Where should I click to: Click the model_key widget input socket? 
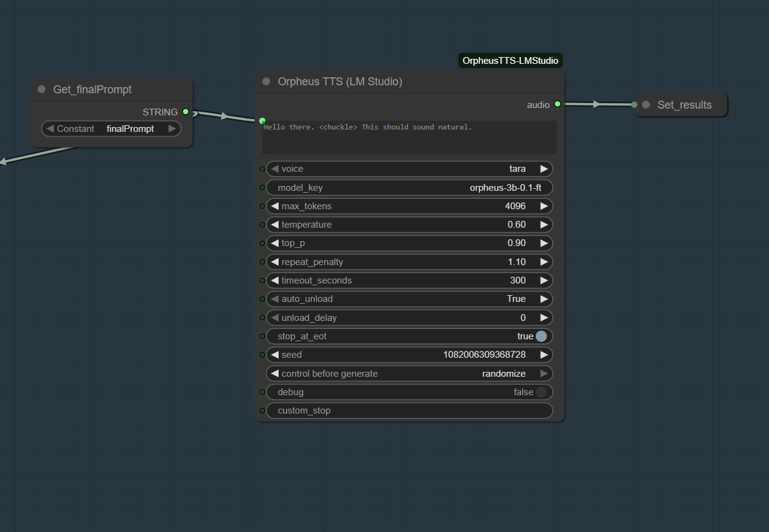tap(262, 187)
